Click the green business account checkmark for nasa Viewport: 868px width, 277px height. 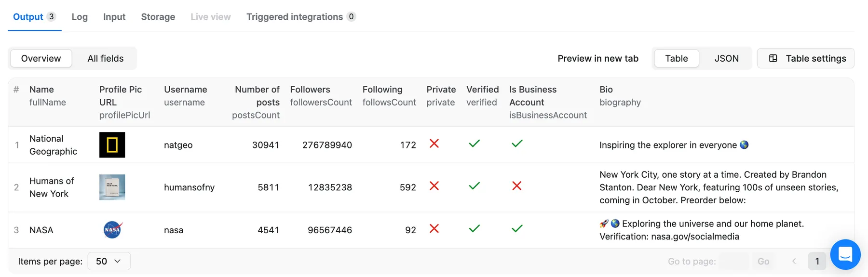517,228
